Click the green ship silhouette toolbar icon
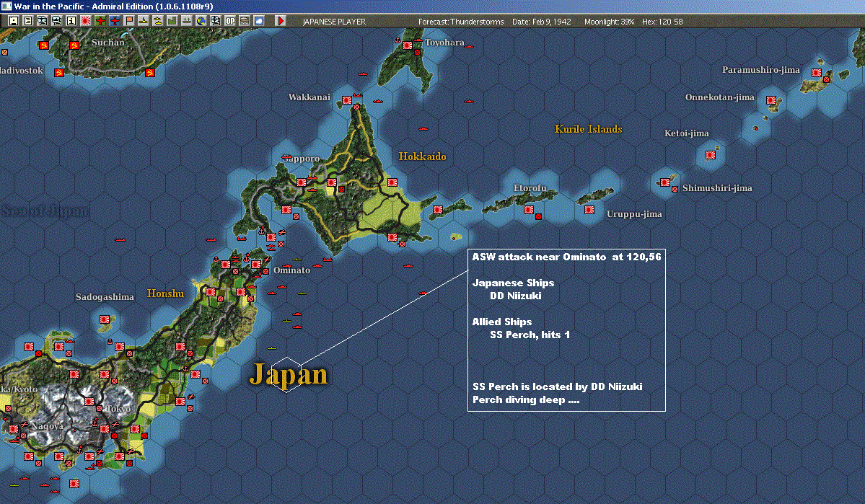 [x=186, y=21]
